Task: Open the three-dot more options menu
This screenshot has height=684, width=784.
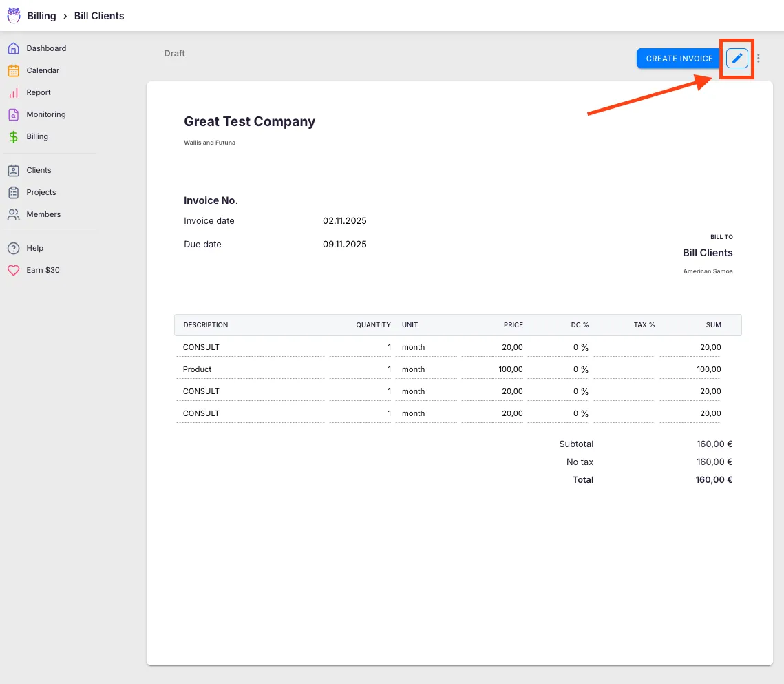Action: click(759, 59)
